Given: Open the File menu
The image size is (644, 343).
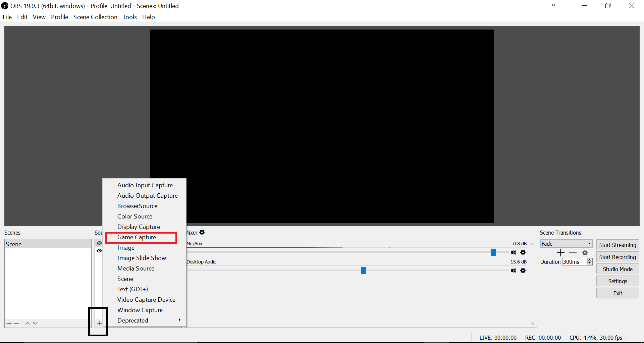Looking at the screenshot, I should click(x=7, y=17).
